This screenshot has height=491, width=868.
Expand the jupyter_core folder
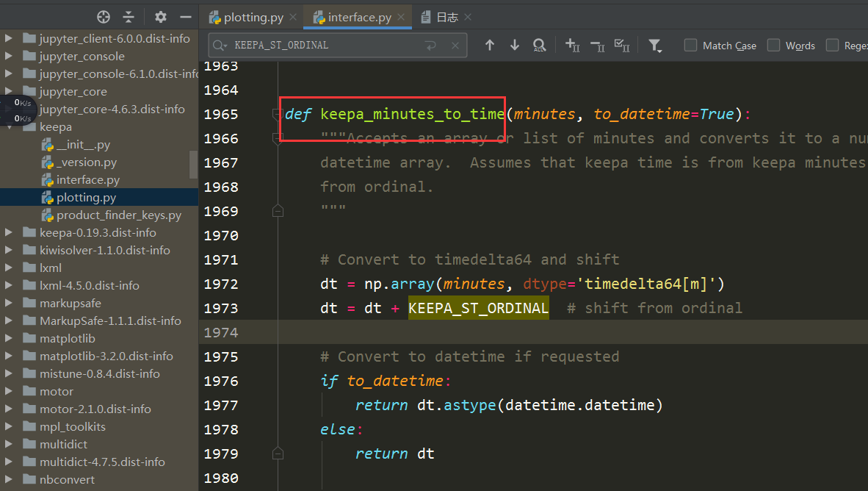[x=9, y=91]
